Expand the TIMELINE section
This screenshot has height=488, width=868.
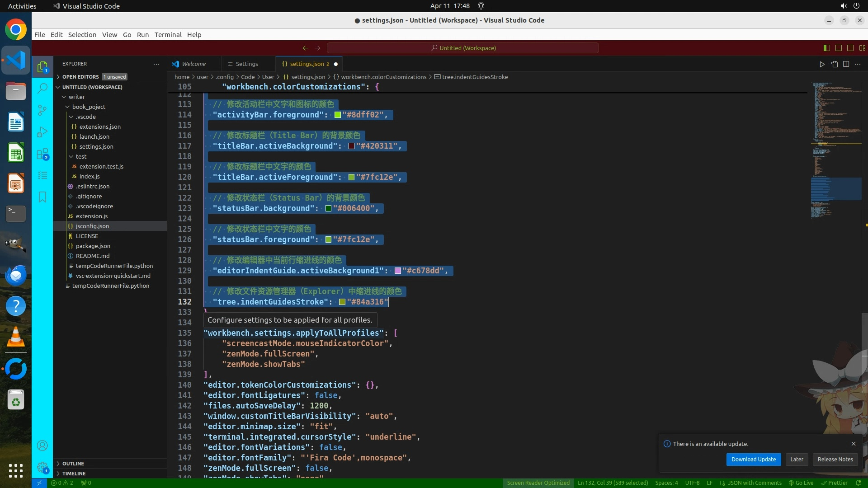coord(74,474)
